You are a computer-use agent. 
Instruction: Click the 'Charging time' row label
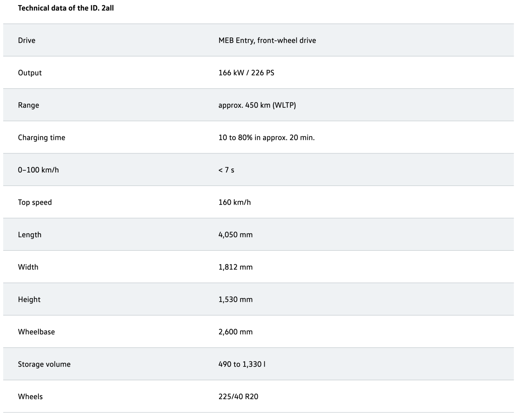(x=42, y=138)
